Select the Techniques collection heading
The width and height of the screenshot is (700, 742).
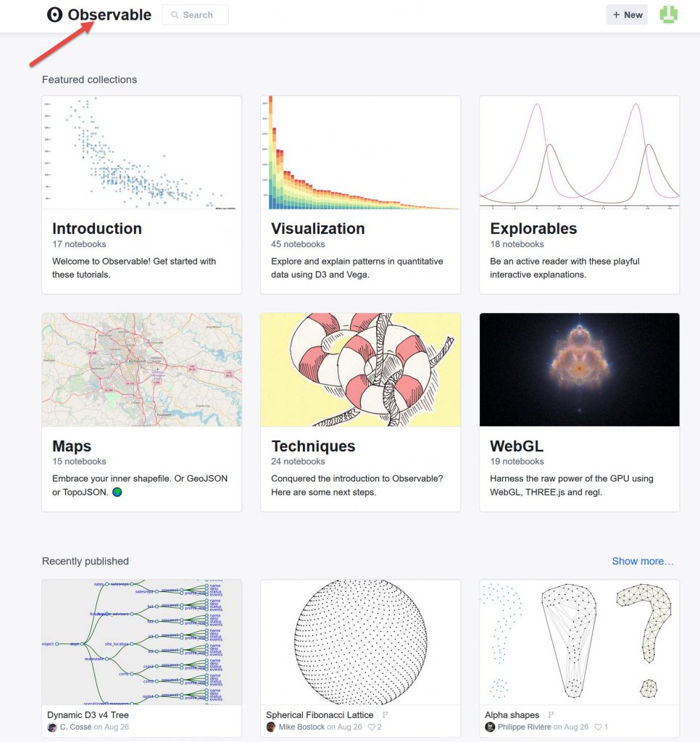[313, 446]
